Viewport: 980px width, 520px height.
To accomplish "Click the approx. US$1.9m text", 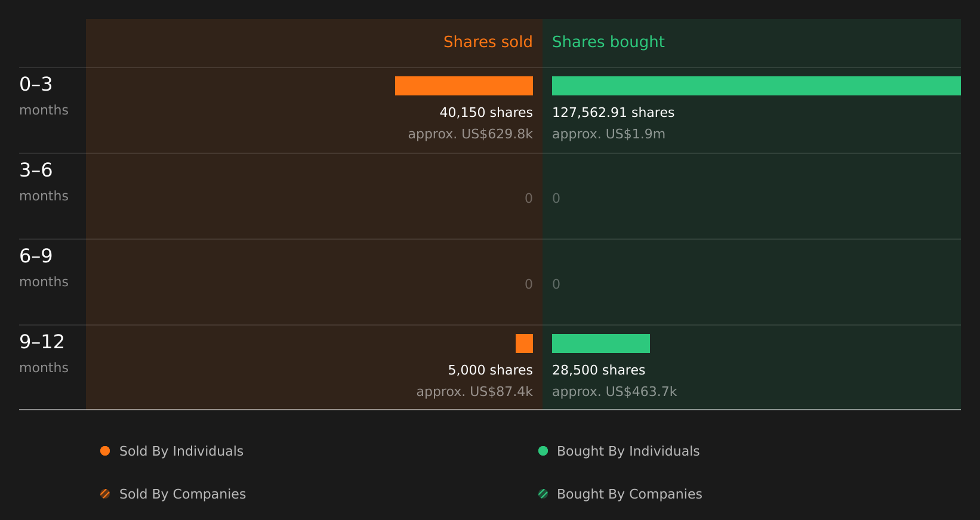I will coord(608,134).
